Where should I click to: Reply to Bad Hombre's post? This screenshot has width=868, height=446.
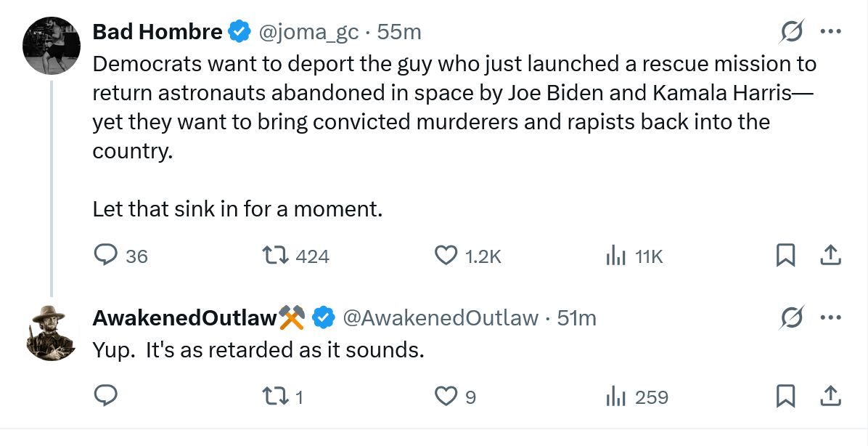pyautogui.click(x=107, y=256)
